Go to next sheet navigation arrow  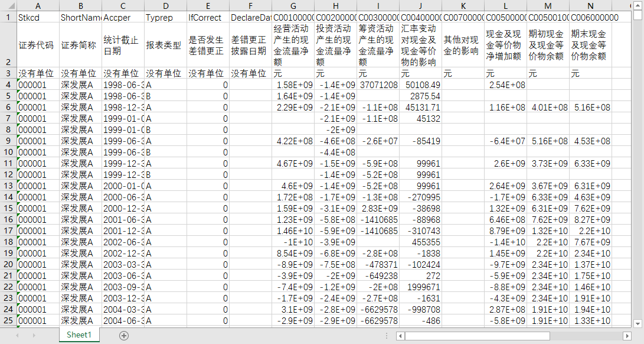click(34, 335)
